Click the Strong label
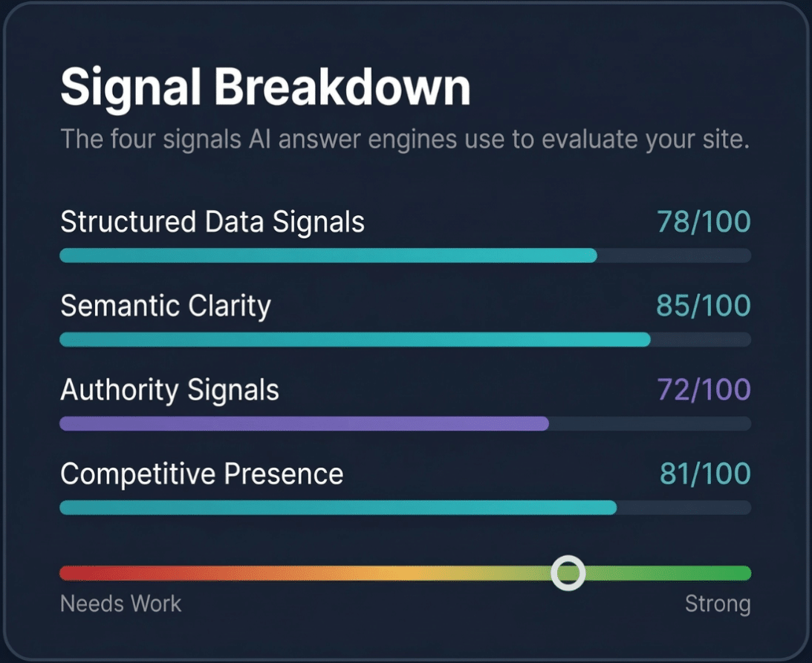This screenshot has height=663, width=812. click(x=719, y=604)
